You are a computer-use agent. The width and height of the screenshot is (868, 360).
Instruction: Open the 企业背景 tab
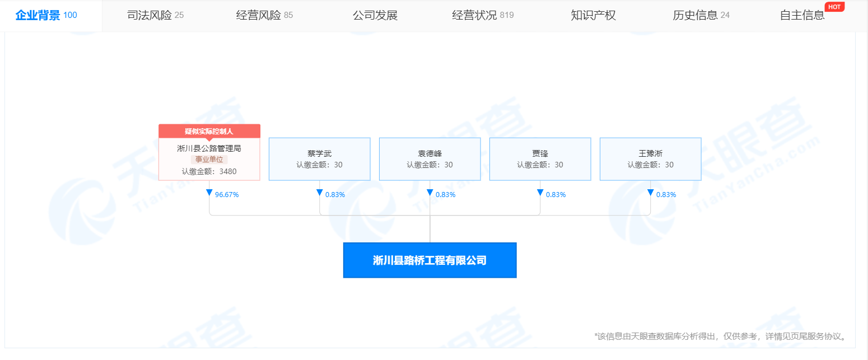tap(46, 15)
